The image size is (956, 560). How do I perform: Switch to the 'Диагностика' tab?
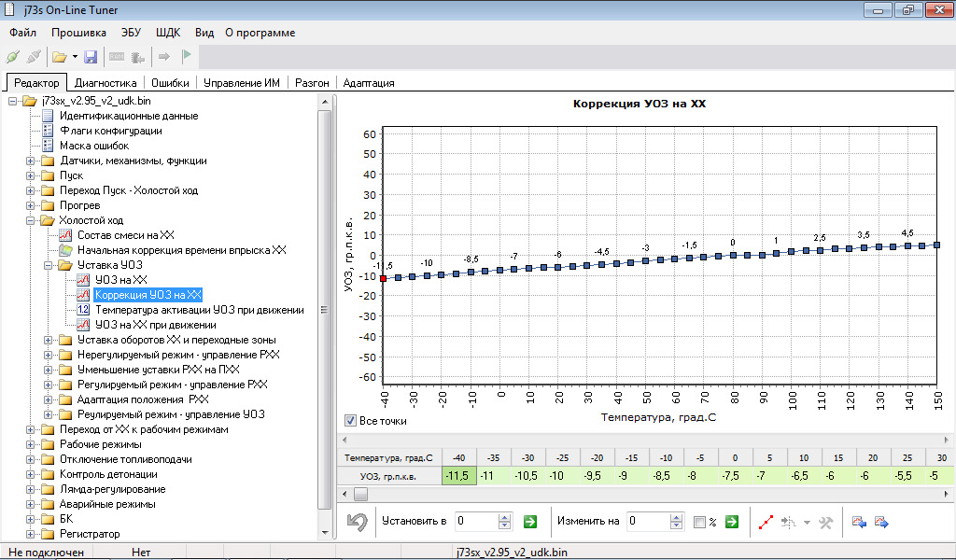pos(106,83)
